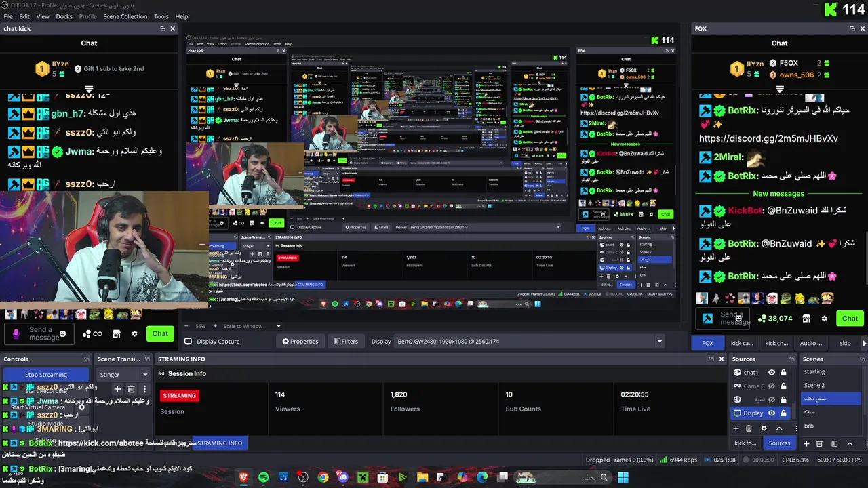Open source Properties
The height and width of the screenshot is (488, 868).
300,342
